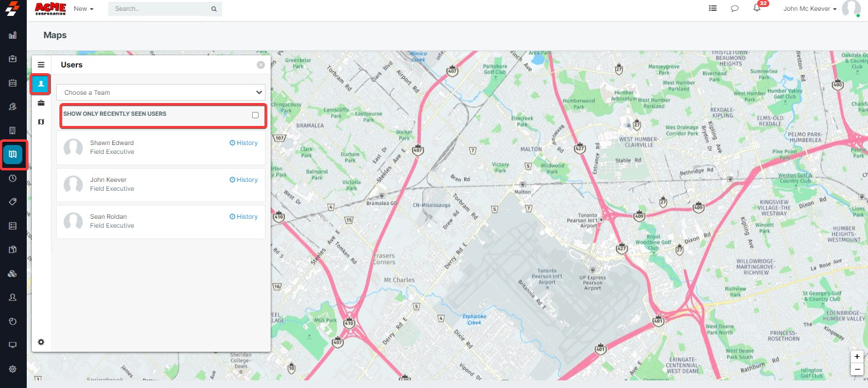The image size is (868, 388).
Task: Open the New dropdown menu
Action: pos(83,9)
